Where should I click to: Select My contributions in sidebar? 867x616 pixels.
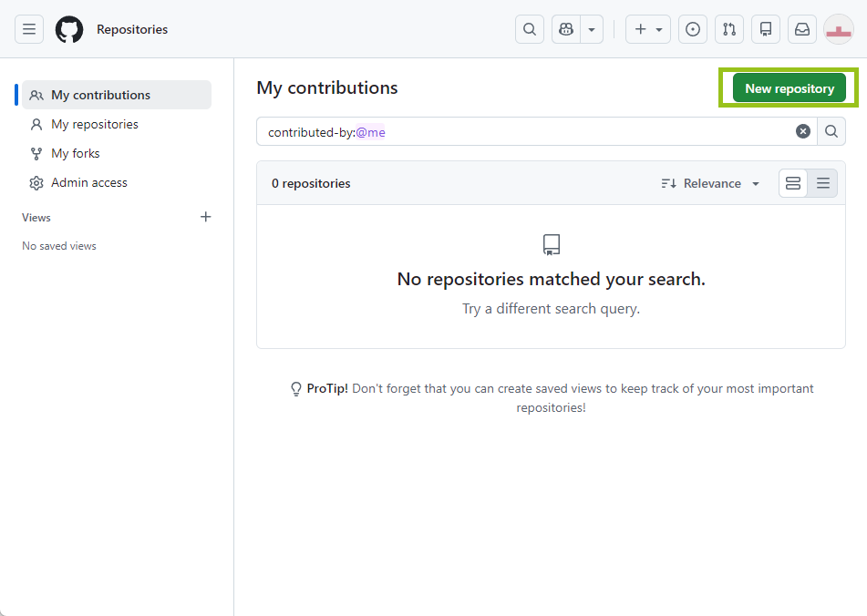[117, 95]
